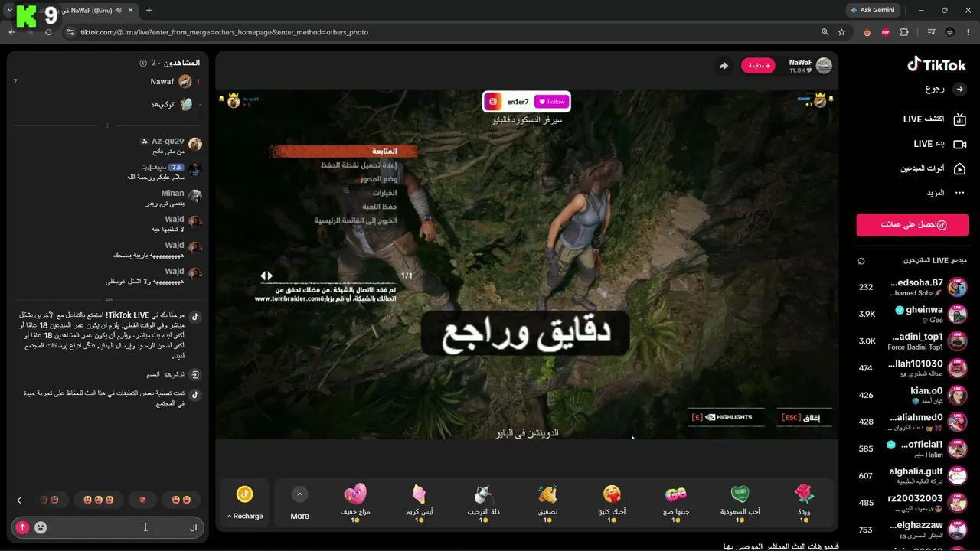View site information icon in address bar
The image size is (980, 551).
[70, 32]
